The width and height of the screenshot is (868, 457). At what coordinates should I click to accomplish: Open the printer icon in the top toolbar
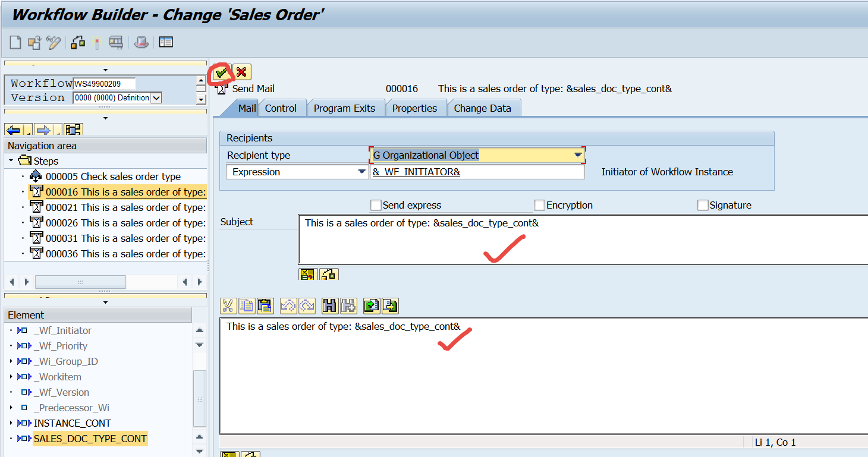click(x=141, y=42)
